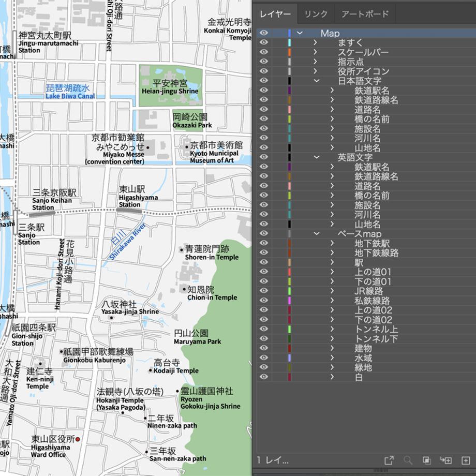Click the '1 レイ…' layer count text

273,460
